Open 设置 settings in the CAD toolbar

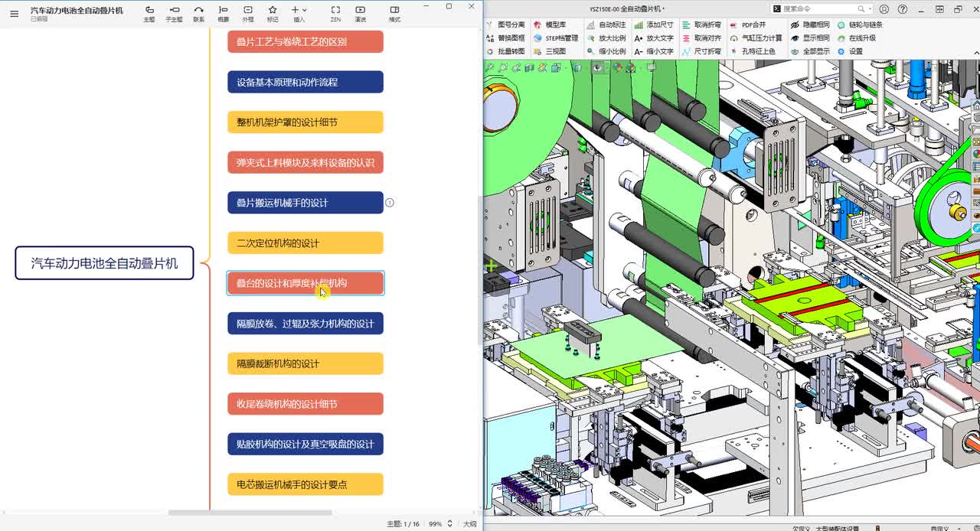pyautogui.click(x=850, y=51)
